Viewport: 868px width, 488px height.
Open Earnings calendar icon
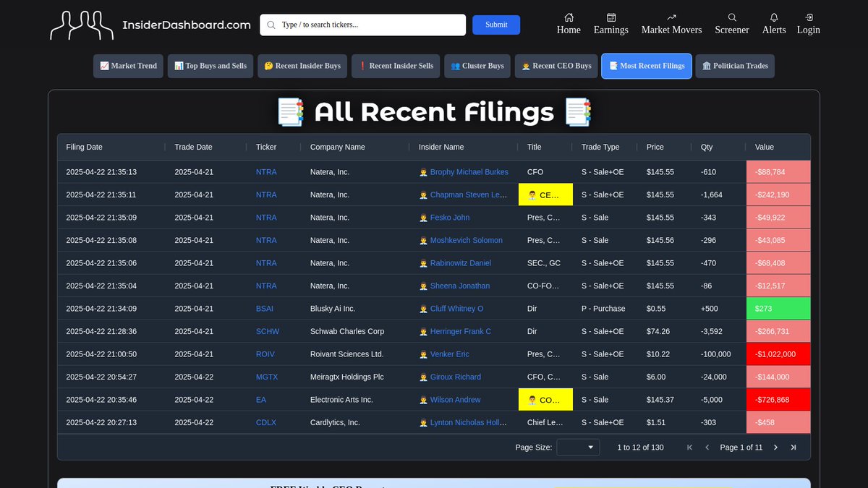611,17
